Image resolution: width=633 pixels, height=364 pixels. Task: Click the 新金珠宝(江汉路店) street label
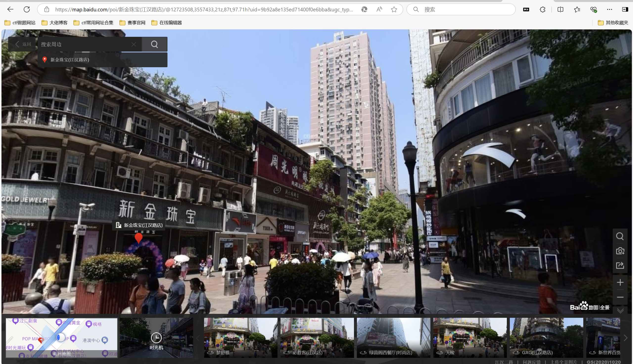click(139, 225)
